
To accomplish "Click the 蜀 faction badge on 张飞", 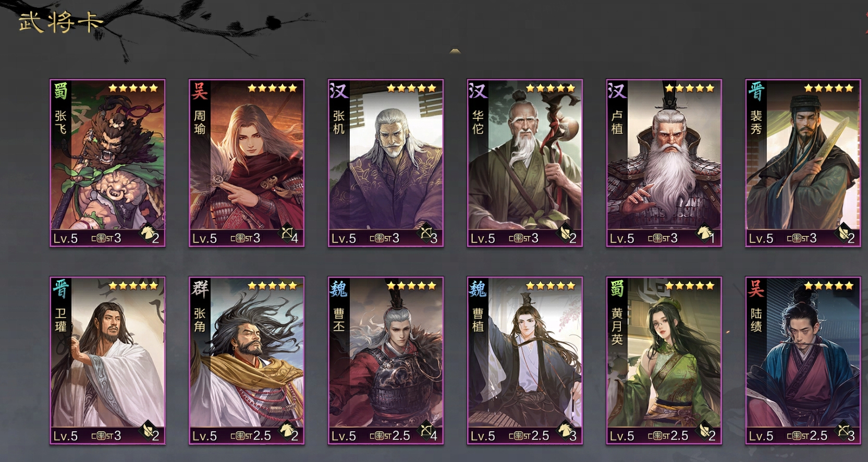I will coord(61,90).
